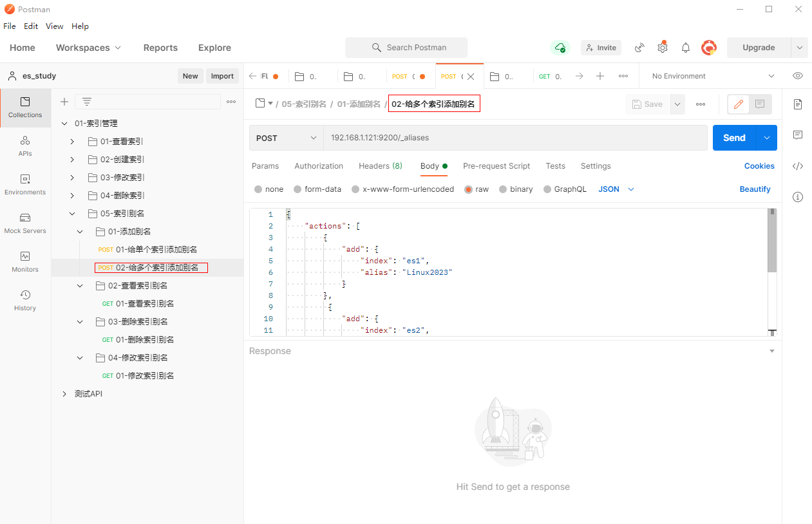Open the No Environment dropdown
The width and height of the screenshot is (812, 524).
coord(713,76)
